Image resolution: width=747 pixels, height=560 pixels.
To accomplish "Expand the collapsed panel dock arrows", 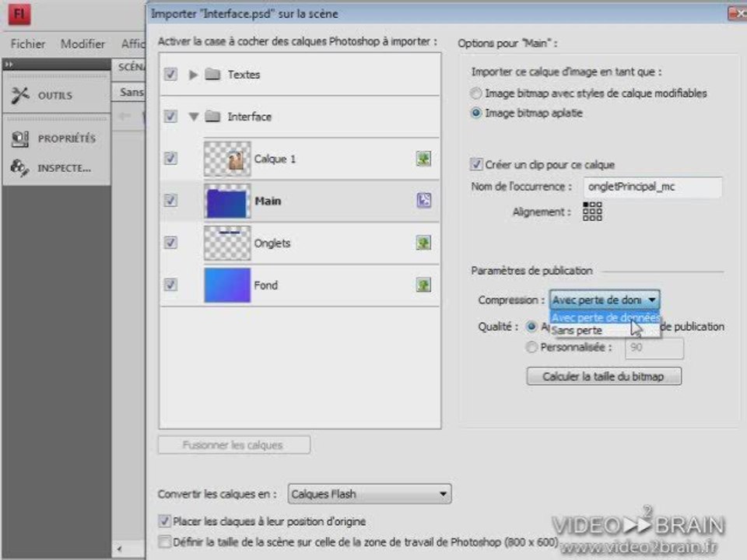I will (x=9, y=64).
